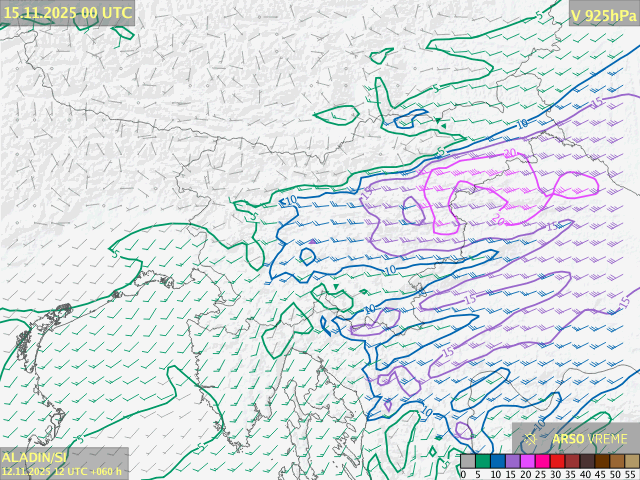The width and height of the screenshot is (640, 480).
Task: Click the sun icon in the ARSO logo
Action: coord(530,438)
